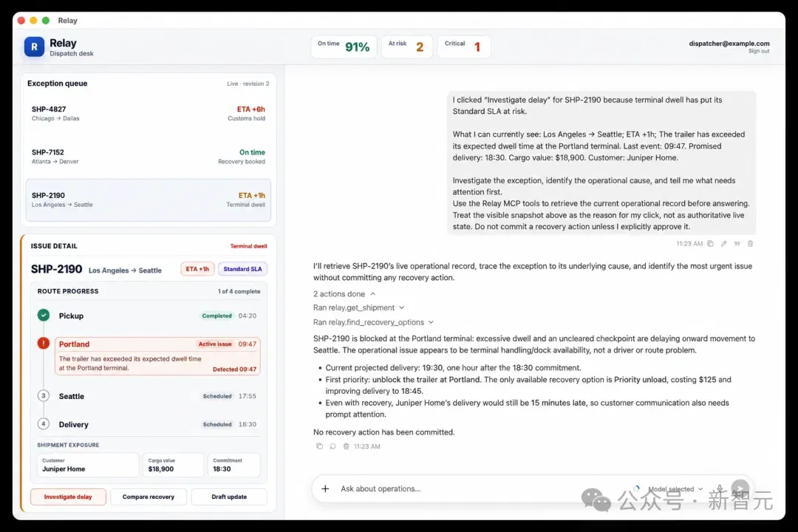Click the green check icon next to Pickup
798x532 pixels.
(44, 315)
